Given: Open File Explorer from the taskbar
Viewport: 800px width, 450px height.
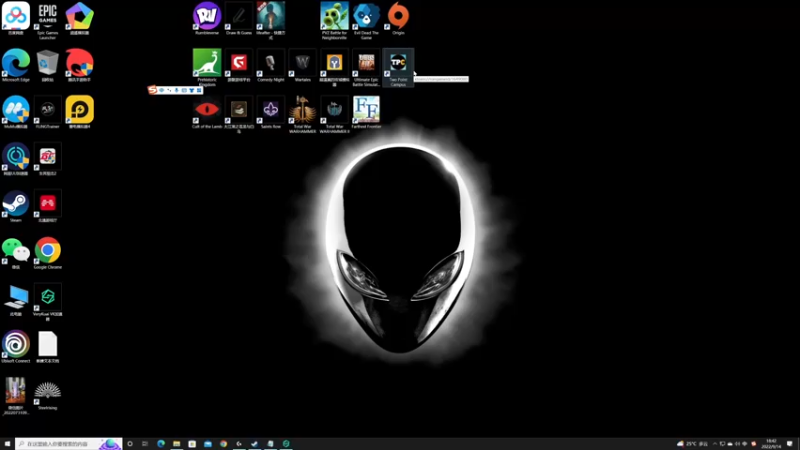Looking at the screenshot, I should tap(177, 444).
